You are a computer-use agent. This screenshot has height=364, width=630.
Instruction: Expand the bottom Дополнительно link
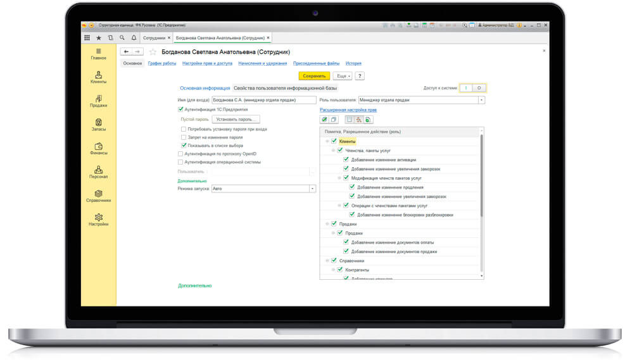(195, 286)
